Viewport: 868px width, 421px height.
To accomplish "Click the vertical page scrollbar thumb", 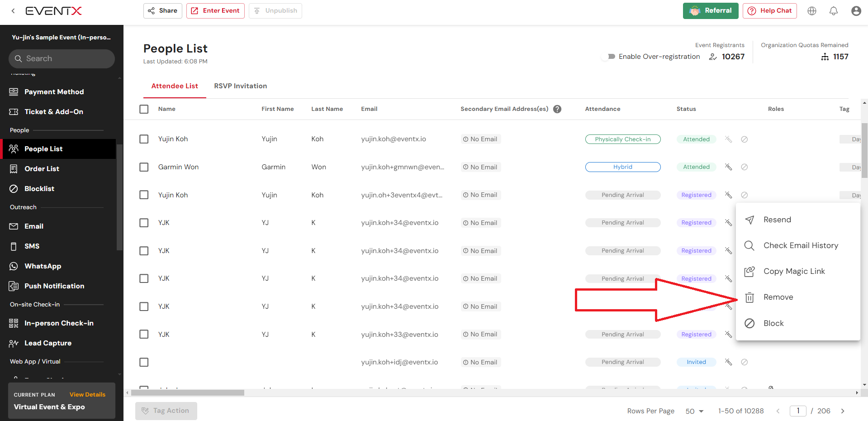I will point(864,150).
